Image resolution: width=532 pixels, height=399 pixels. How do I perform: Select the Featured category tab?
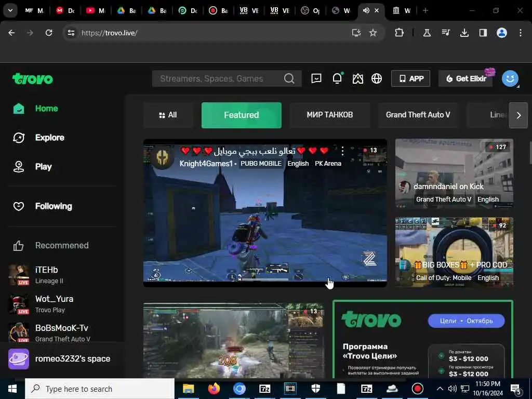click(241, 115)
